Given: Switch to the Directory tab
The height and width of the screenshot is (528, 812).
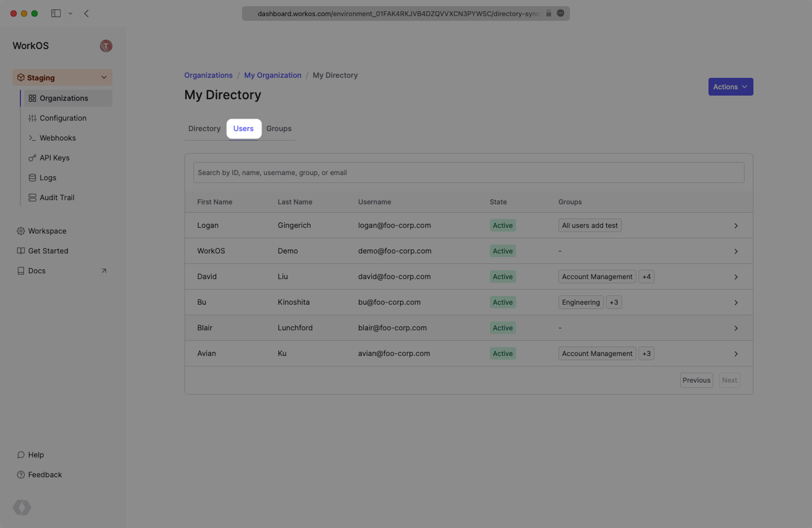Looking at the screenshot, I should [204, 129].
